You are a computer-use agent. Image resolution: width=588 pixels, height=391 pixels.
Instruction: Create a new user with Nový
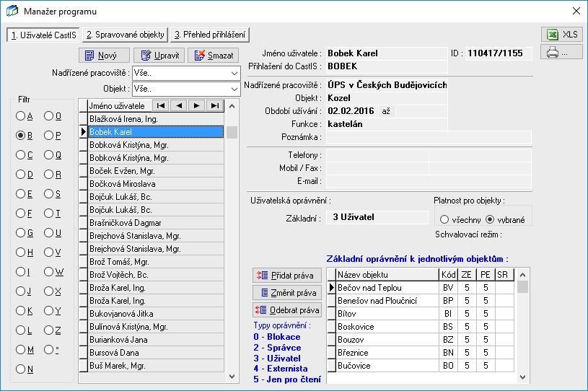[x=104, y=56]
